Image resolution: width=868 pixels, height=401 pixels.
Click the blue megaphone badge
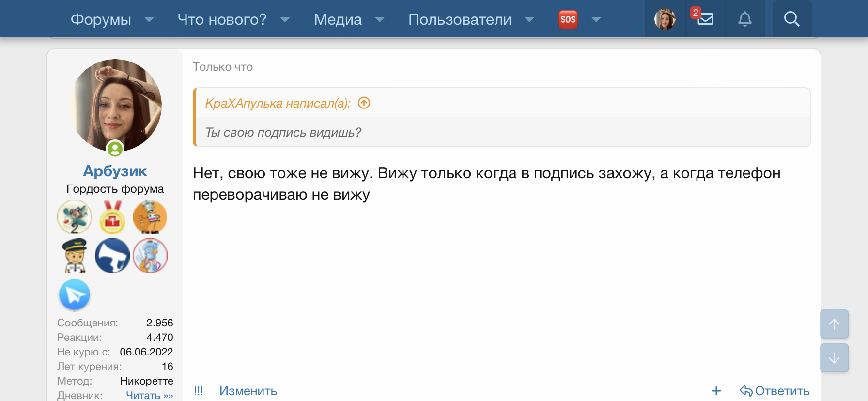pos(112,256)
